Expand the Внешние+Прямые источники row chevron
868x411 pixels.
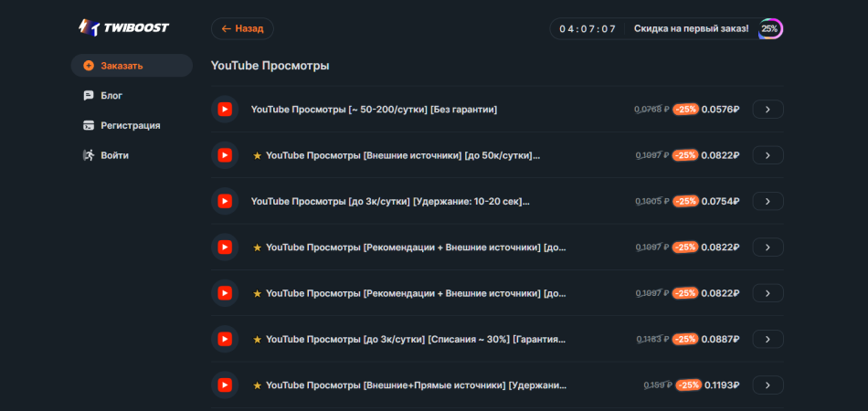[x=767, y=385]
